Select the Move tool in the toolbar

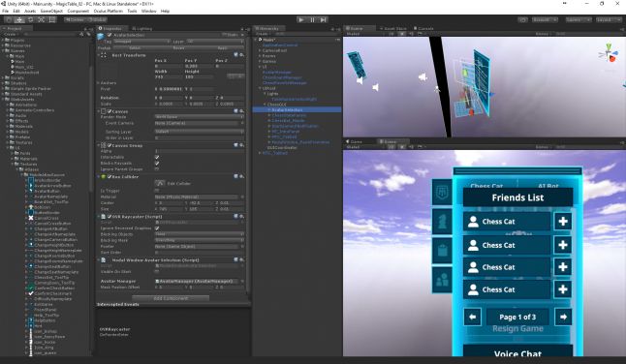point(19,19)
